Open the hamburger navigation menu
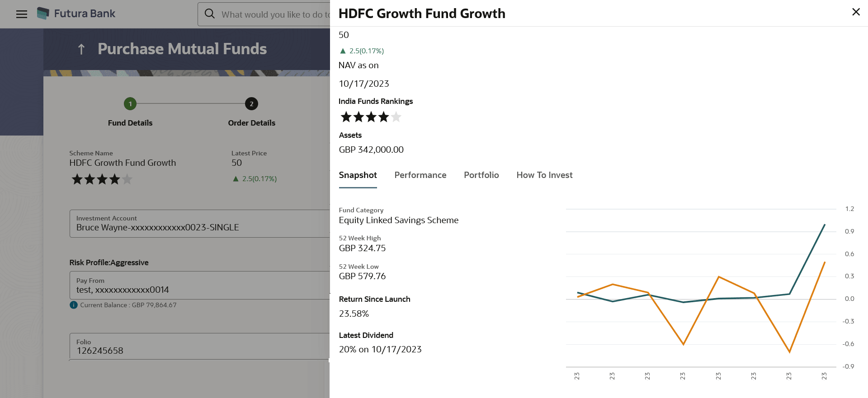 pyautogui.click(x=21, y=14)
